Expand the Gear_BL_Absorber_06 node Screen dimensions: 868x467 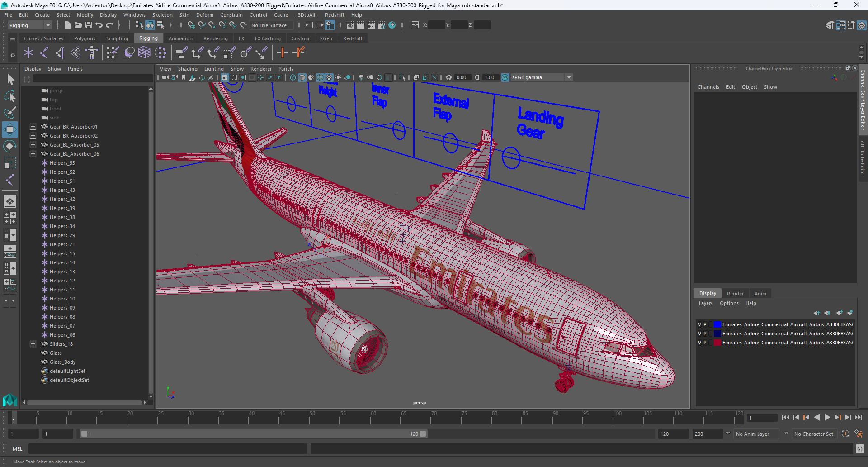click(x=33, y=154)
